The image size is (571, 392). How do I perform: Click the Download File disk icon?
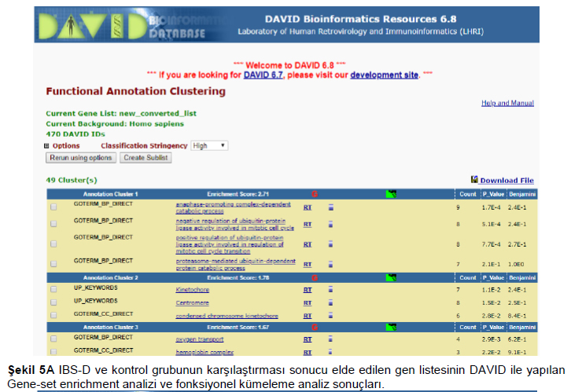(474, 179)
